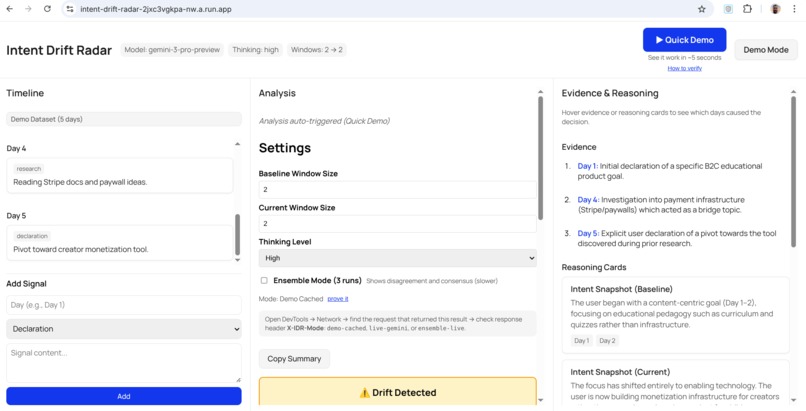The image size is (806, 411).
Task: Click the declaration tag on Day 5
Action: tap(32, 236)
